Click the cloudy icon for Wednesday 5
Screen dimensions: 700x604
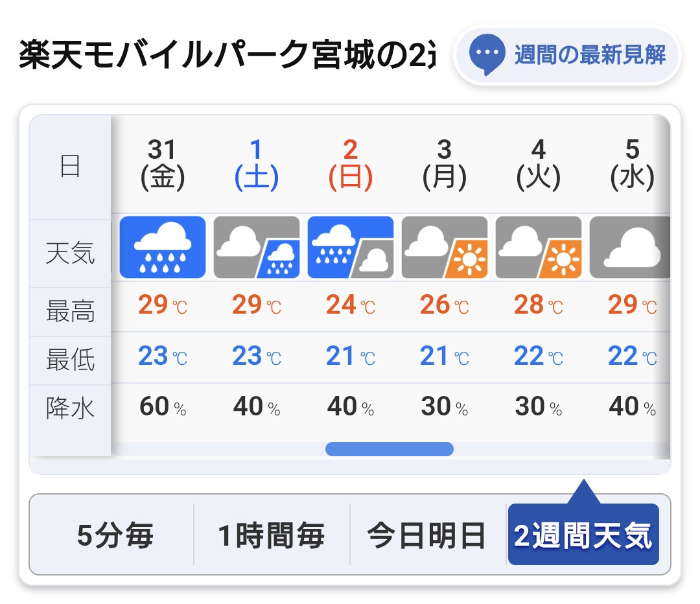[x=630, y=248]
